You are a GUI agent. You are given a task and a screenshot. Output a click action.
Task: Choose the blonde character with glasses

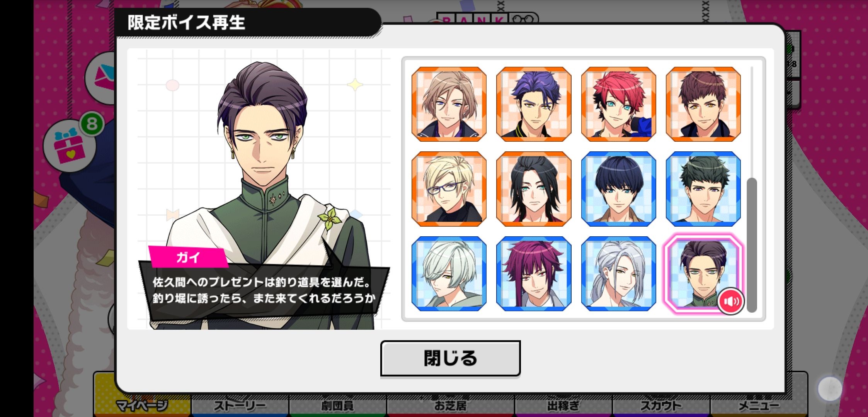tap(449, 189)
